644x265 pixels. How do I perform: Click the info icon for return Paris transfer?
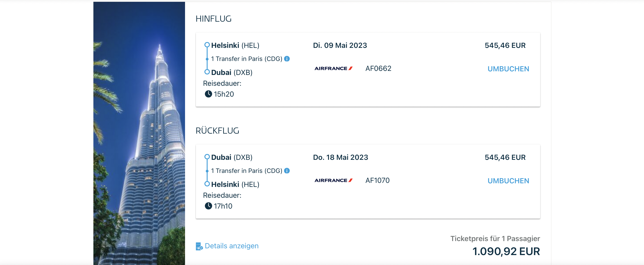point(287,171)
